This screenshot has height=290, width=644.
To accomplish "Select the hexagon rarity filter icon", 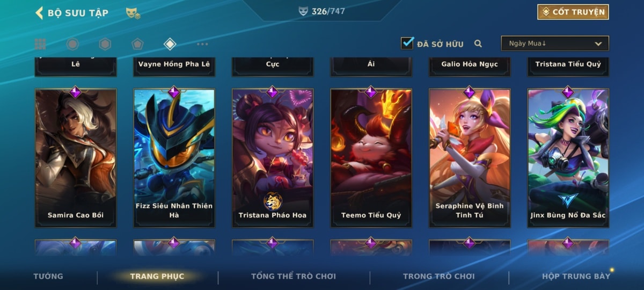I will [105, 44].
